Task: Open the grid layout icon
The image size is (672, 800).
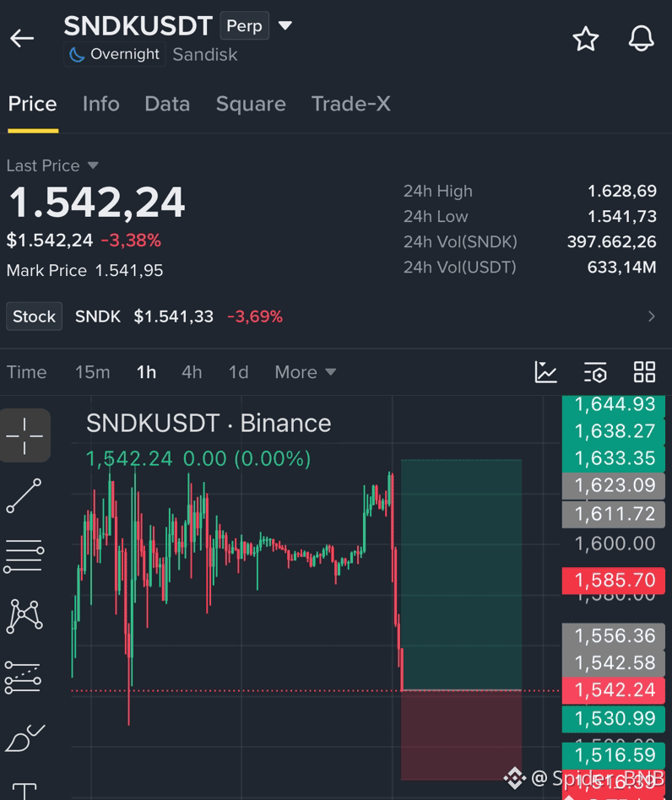Action: pyautogui.click(x=644, y=372)
